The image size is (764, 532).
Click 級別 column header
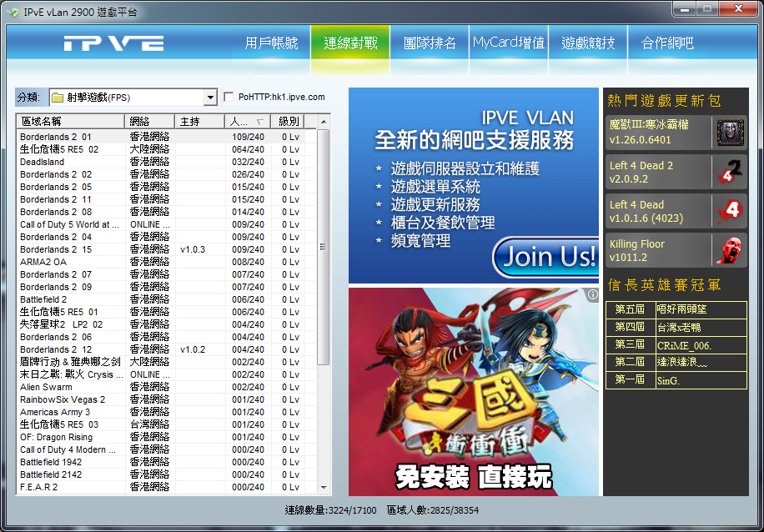pos(288,121)
